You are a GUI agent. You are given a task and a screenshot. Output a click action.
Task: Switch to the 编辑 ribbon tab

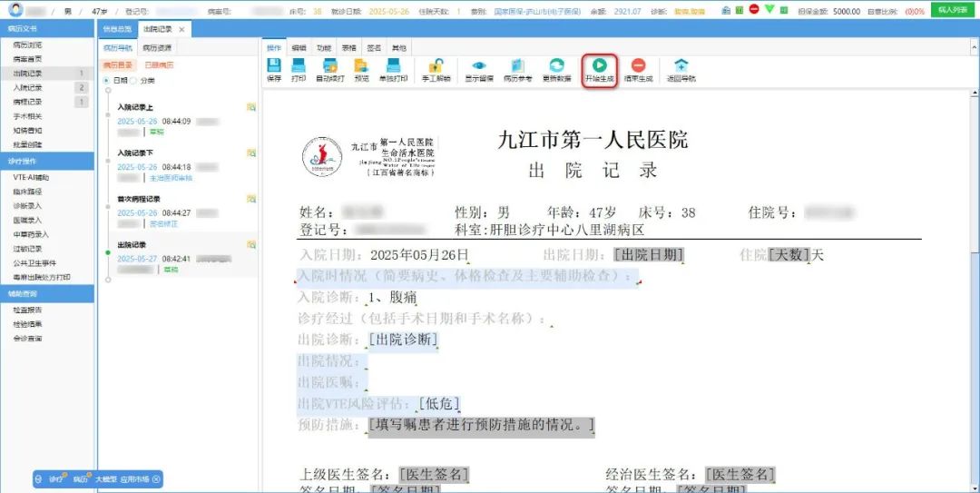pyautogui.click(x=299, y=47)
